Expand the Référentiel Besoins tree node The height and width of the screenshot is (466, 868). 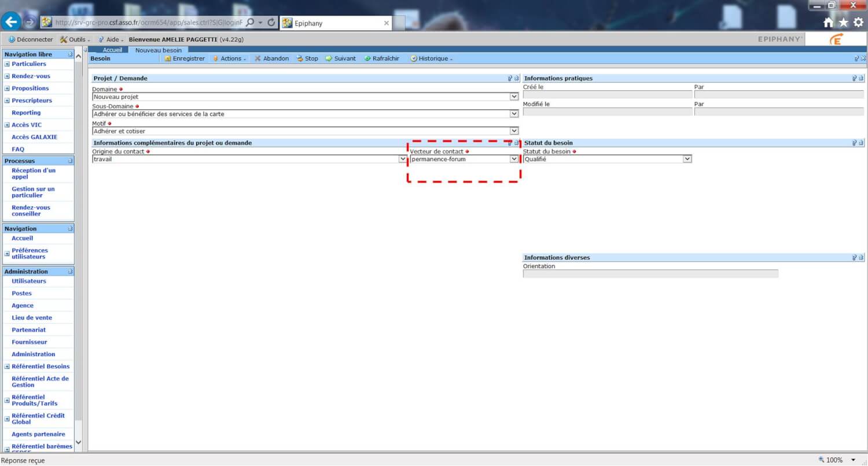point(7,367)
